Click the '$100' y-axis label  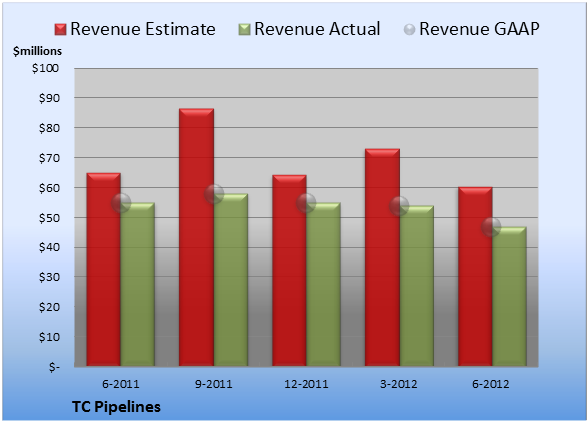(x=46, y=68)
